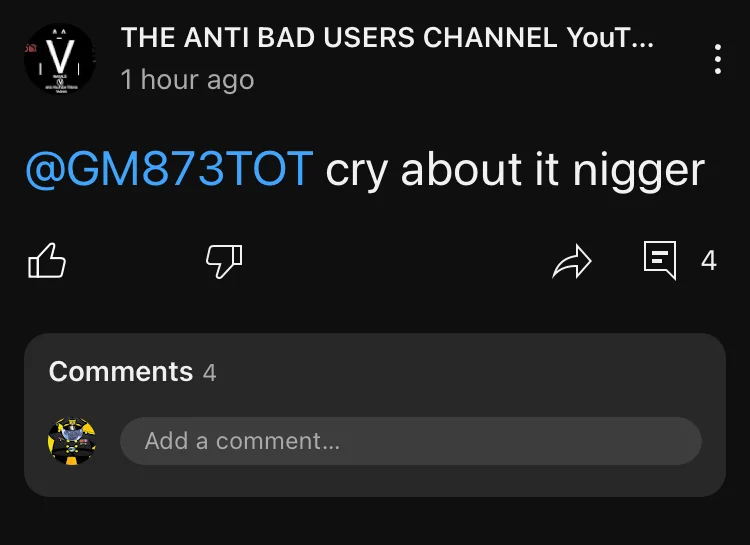The image size is (750, 545).
Task: Click the ANTI BAD USERS title text
Action: [x=299, y=37]
